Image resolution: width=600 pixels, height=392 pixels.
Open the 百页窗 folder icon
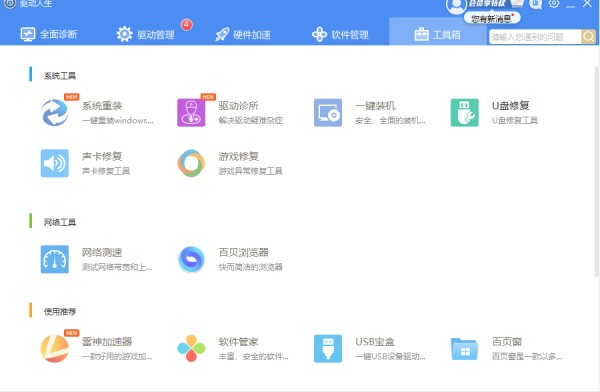[x=465, y=348]
